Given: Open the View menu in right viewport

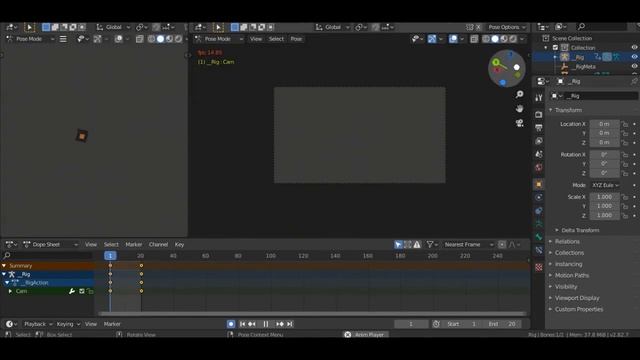Looking at the screenshot, I should [x=256, y=39].
